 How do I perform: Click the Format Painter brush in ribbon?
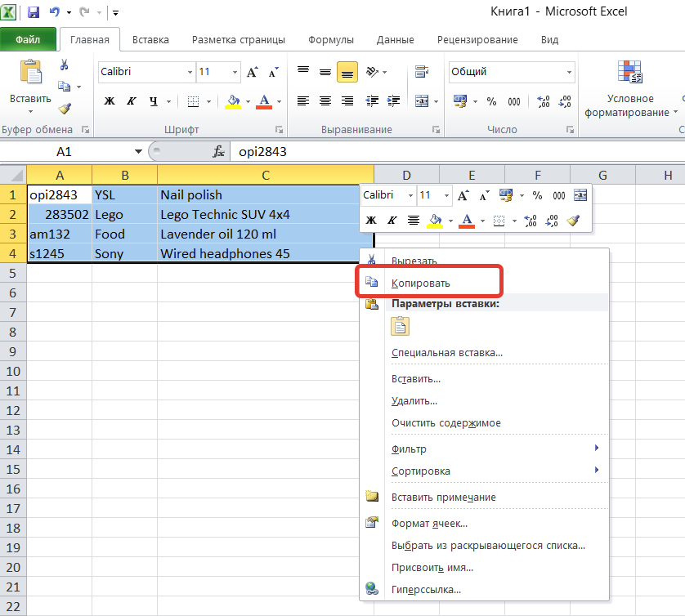click(x=65, y=109)
